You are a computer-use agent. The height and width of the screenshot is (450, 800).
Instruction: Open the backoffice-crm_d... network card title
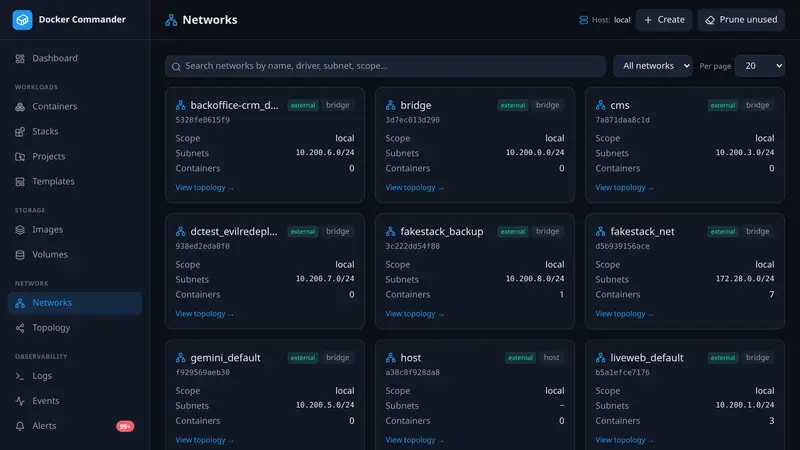[234, 105]
